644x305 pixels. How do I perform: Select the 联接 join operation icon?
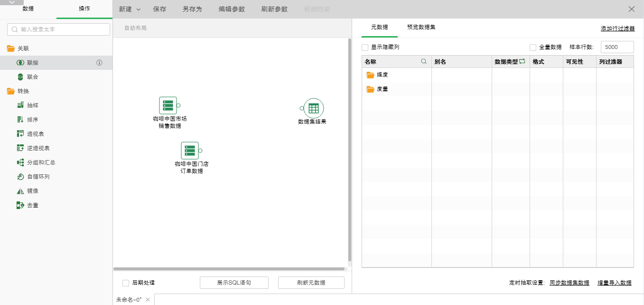click(x=20, y=63)
